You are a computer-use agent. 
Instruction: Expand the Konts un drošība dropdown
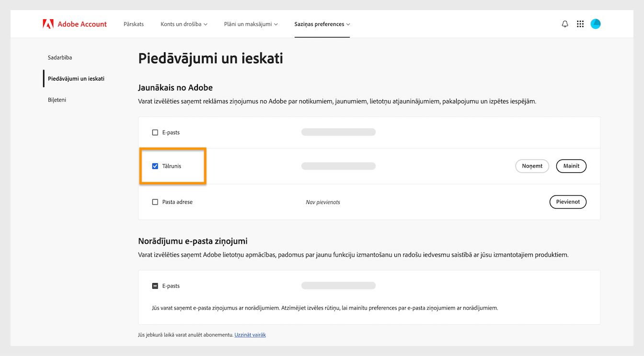coord(184,24)
